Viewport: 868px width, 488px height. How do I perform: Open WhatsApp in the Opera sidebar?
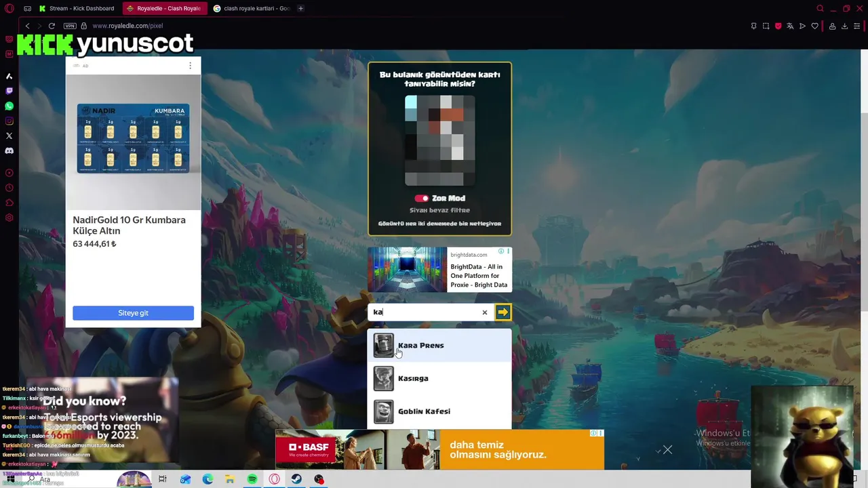[9, 106]
